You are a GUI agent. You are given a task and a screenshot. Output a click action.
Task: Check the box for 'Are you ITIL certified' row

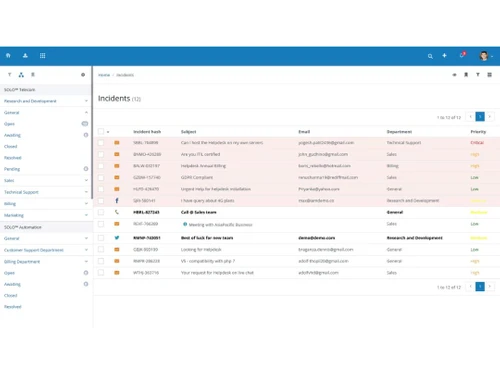[x=101, y=154]
